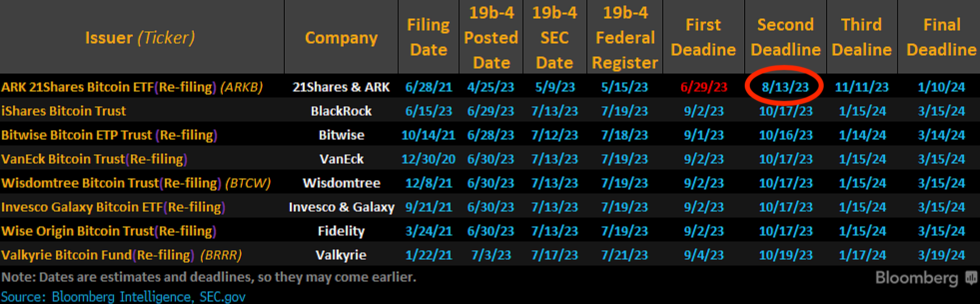Screen dimensions: 980x304
Task: Click the Filing Date column header
Action: (x=428, y=37)
